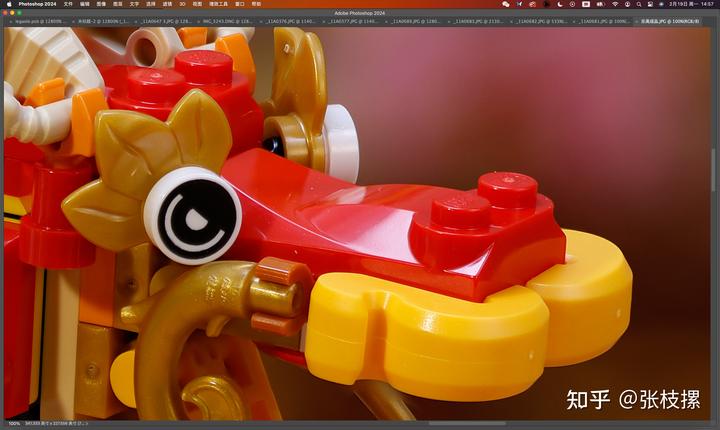
Task: Click the horizontal scrollbar thumb
Action: [x=467, y=424]
